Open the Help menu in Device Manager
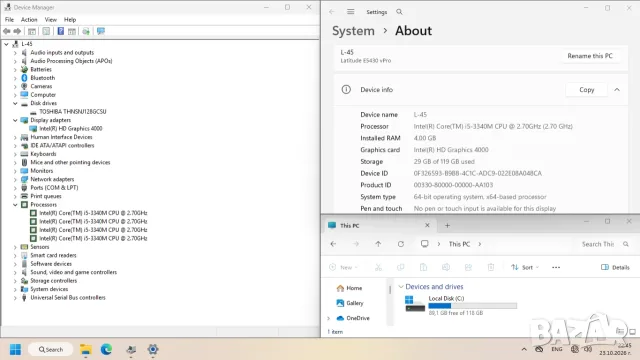This screenshot has height=360, width=640. click(x=70, y=20)
